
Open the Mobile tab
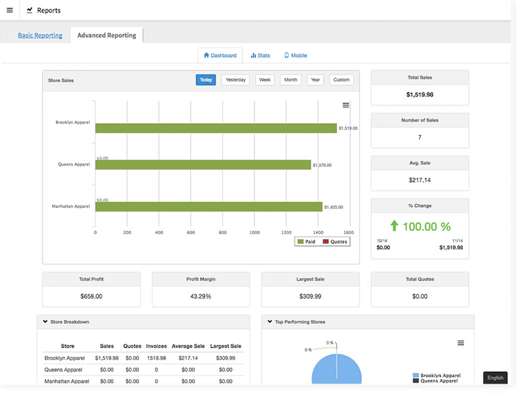[295, 55]
